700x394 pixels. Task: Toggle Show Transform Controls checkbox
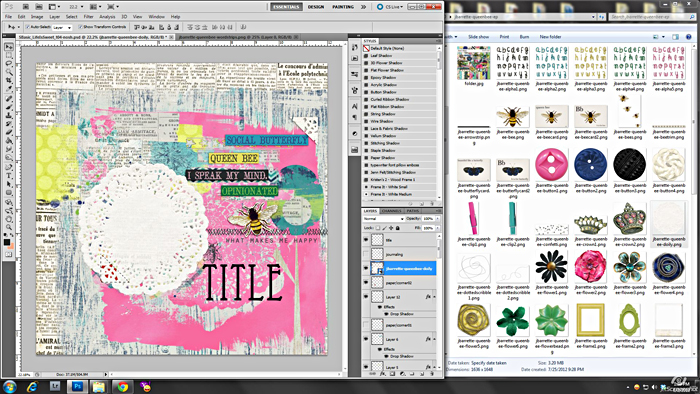coord(80,27)
